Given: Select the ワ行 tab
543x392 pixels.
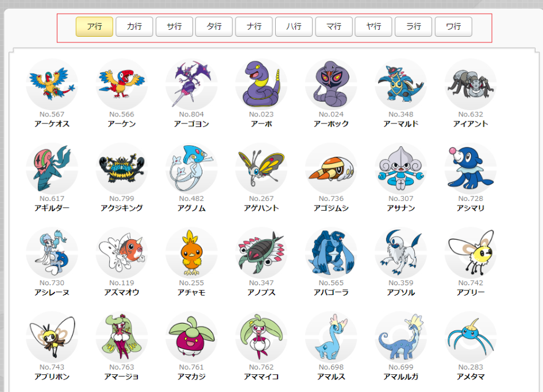Looking at the screenshot, I should (454, 26).
